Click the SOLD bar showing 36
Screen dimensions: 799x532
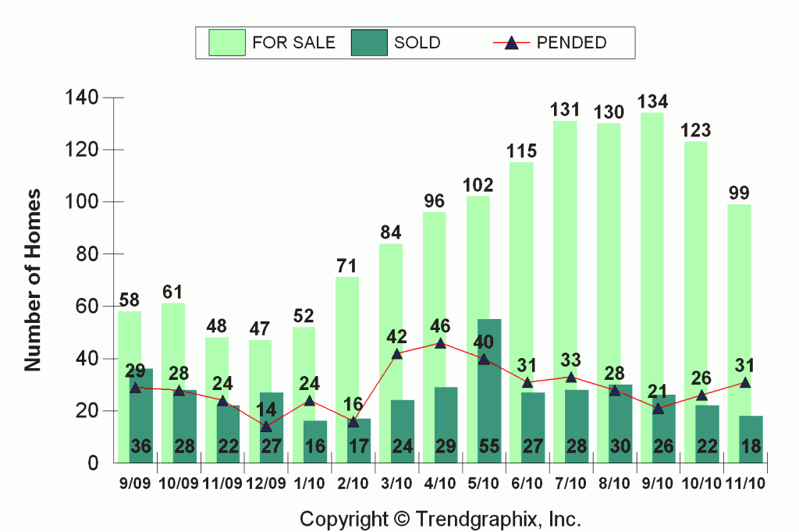[140, 421]
